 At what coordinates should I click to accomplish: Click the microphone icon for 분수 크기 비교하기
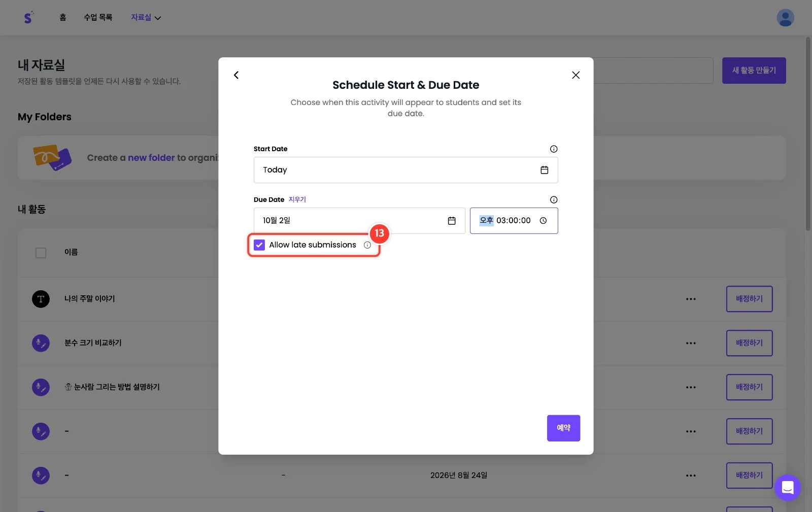pyautogui.click(x=41, y=343)
